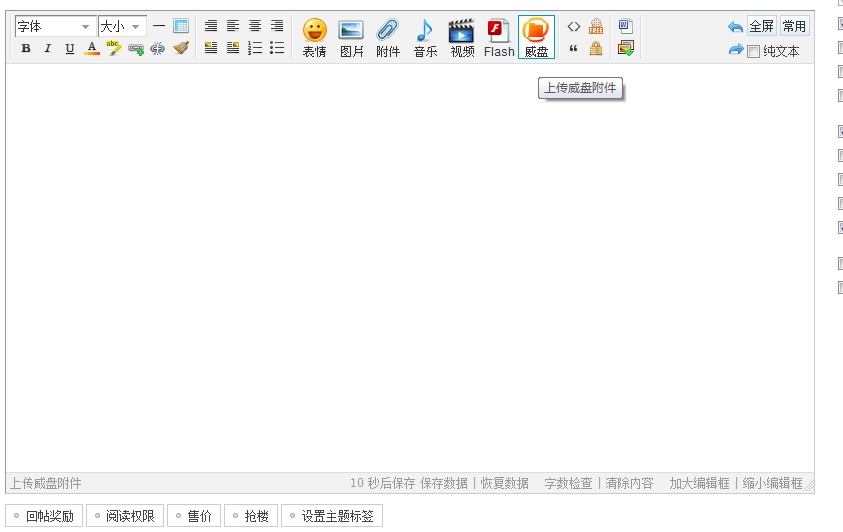Viewport: 843px width, 532px height.
Task: Undo with the blue left arrow
Action: point(735,26)
